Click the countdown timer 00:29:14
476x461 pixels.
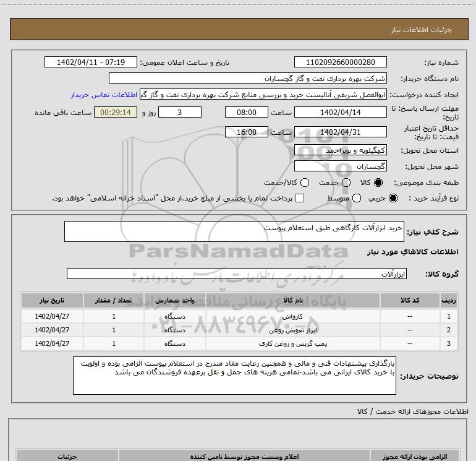pyautogui.click(x=116, y=112)
